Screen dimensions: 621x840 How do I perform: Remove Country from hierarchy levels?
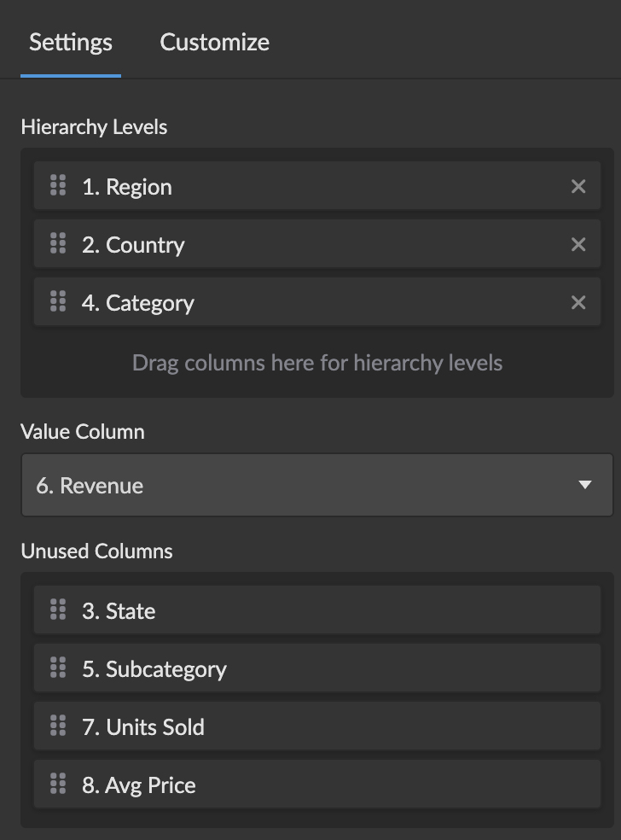[x=578, y=244]
